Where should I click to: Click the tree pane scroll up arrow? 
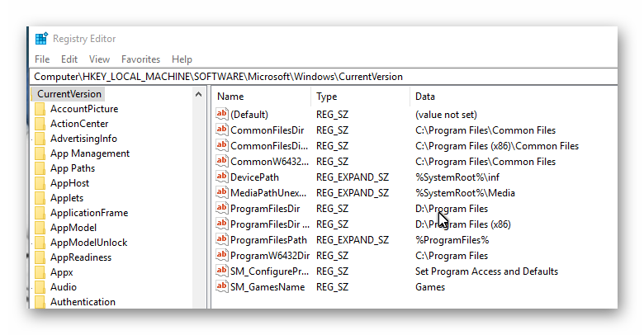coord(199,94)
